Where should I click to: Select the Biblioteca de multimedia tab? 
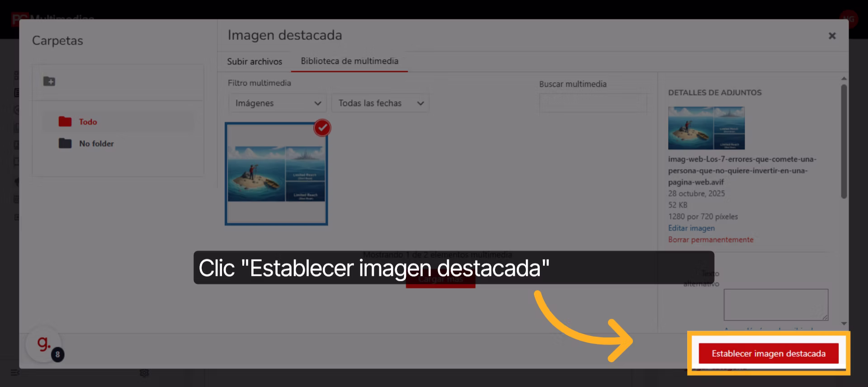click(349, 61)
